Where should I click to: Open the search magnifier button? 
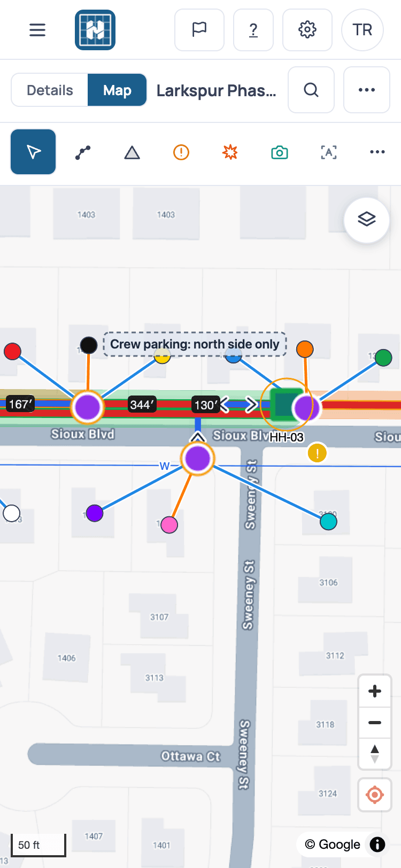(311, 90)
